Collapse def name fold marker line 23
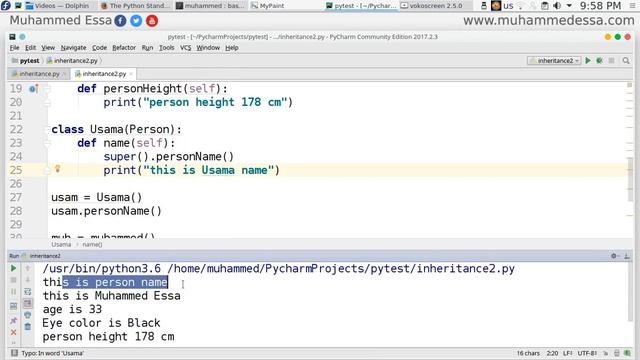 [x=47, y=143]
